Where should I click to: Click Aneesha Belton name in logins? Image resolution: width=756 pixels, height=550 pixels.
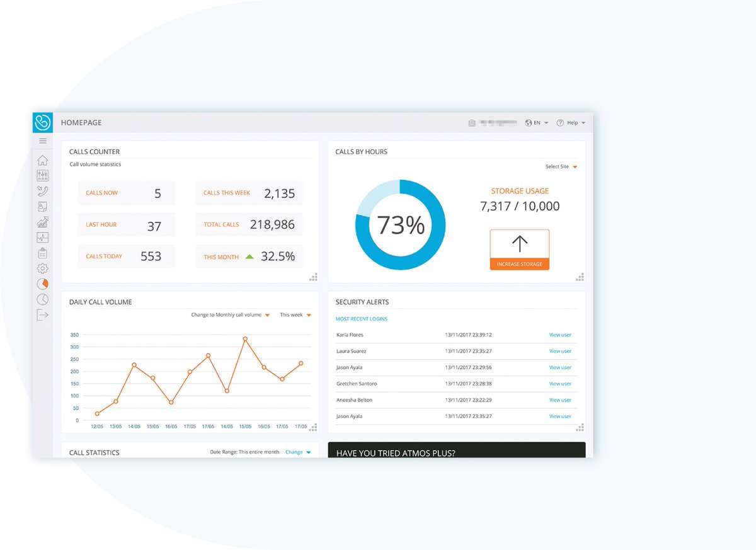[354, 400]
